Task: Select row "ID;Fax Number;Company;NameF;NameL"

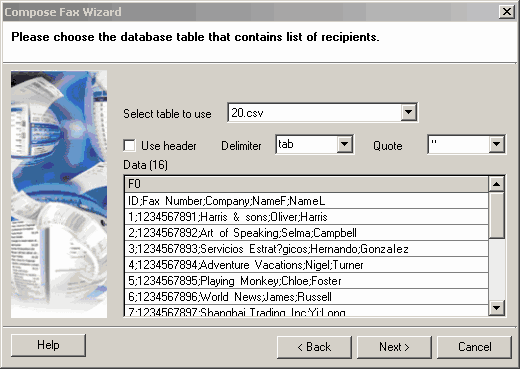Action: point(306,201)
